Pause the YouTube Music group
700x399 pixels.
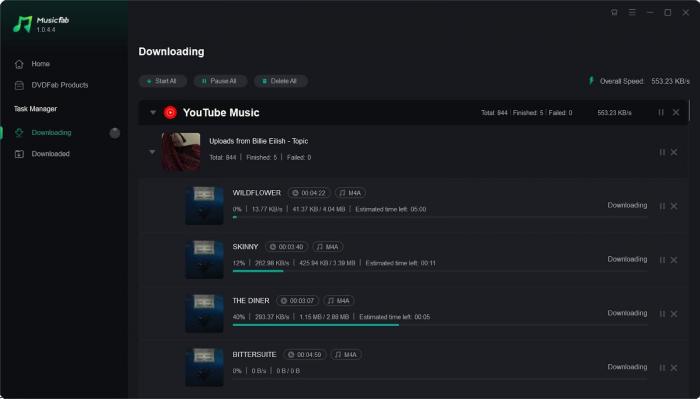pyautogui.click(x=661, y=112)
